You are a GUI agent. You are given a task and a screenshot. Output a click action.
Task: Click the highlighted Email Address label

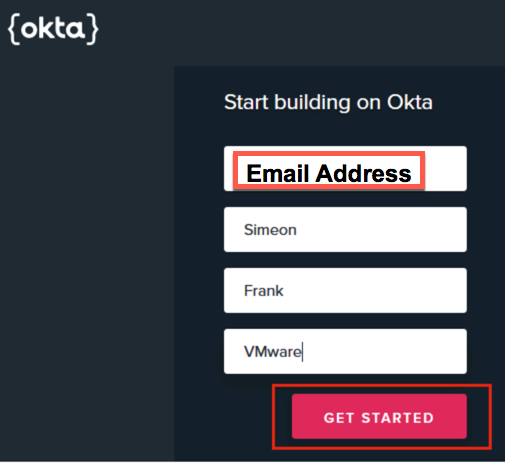329,173
